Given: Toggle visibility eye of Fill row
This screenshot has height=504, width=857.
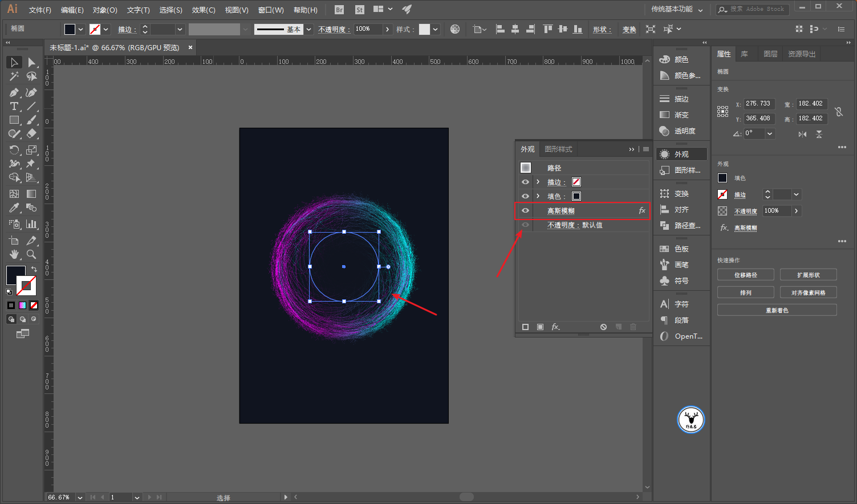Looking at the screenshot, I should pos(525,196).
